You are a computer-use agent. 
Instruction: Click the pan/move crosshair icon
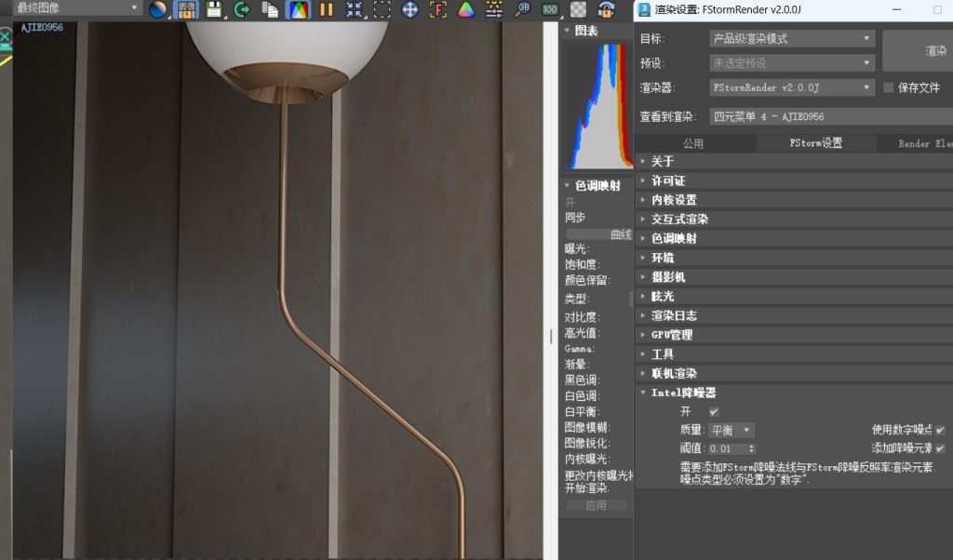click(410, 9)
